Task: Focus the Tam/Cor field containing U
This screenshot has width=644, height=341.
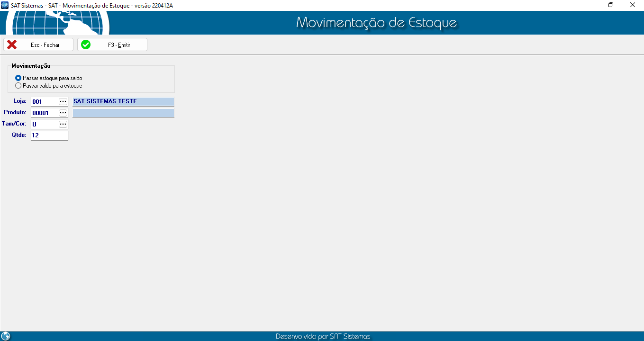Action: (44, 124)
